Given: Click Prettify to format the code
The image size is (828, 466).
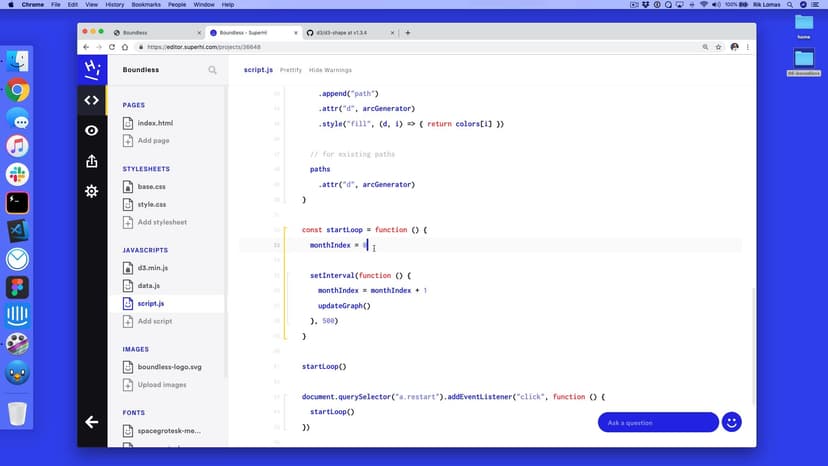Looking at the screenshot, I should (x=290, y=70).
